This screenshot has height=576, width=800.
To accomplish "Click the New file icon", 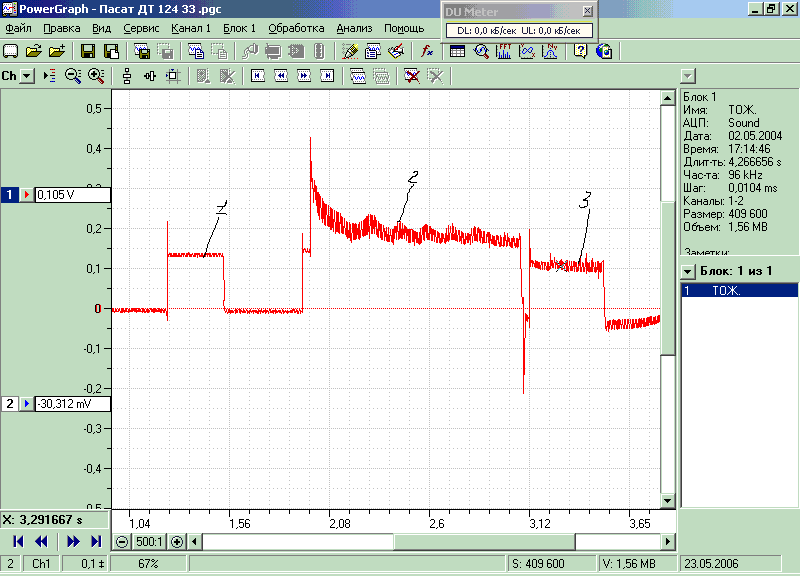I will tap(10, 51).
